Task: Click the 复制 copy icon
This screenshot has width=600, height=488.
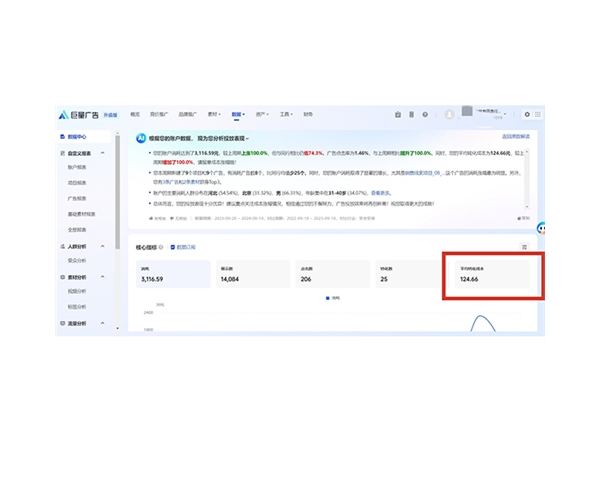Action: 519,218
